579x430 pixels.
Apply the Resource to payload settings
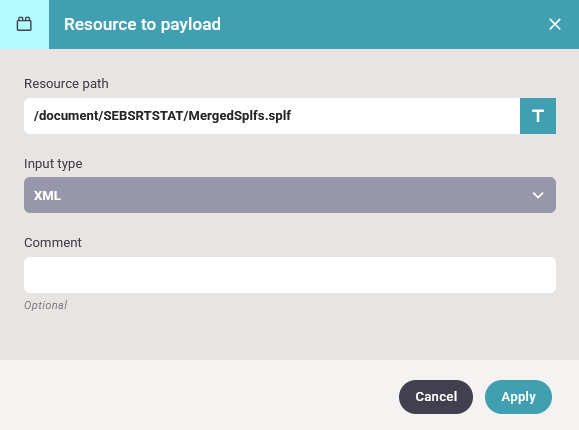point(518,397)
